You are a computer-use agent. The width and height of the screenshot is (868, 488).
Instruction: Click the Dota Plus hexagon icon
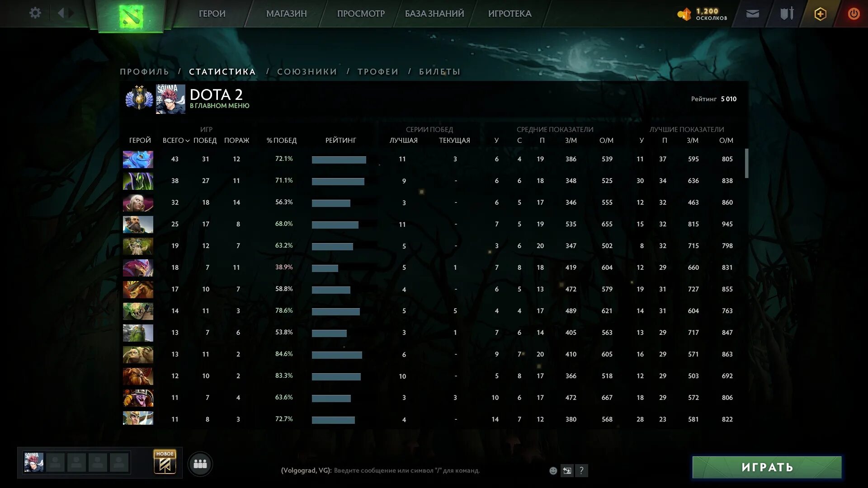coord(820,14)
